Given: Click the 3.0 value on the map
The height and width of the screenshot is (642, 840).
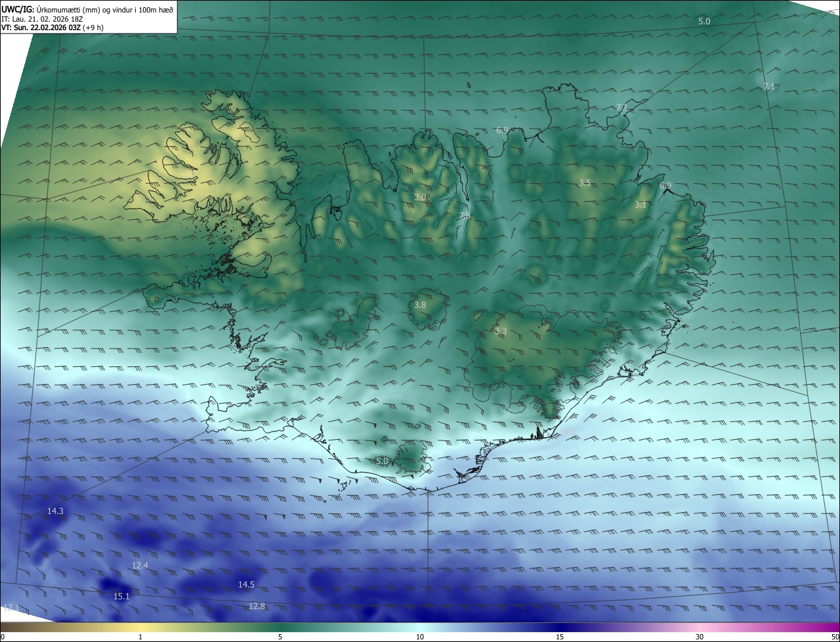Looking at the screenshot, I should (421, 197).
